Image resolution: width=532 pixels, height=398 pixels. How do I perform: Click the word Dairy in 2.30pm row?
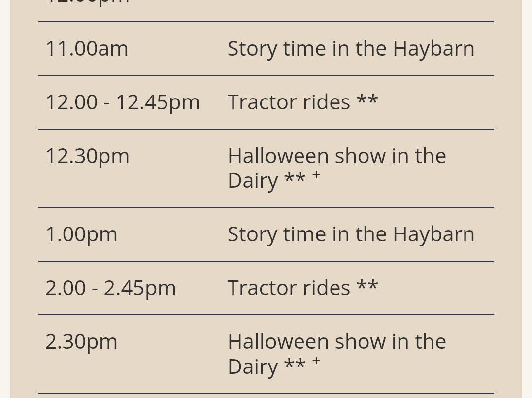[252, 366]
